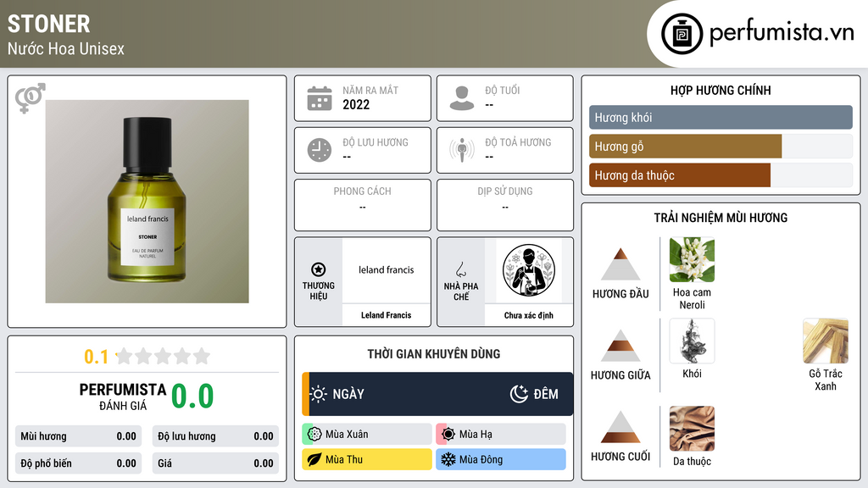Click the Hương khói accord bar

721,117
